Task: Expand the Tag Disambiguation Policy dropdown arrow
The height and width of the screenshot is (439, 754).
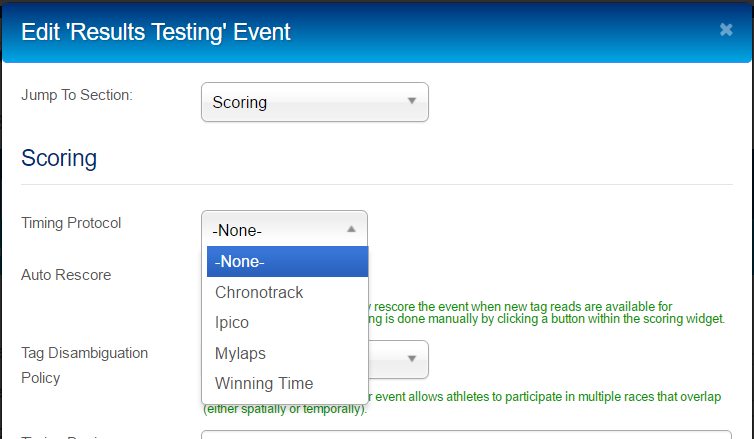Action: (x=412, y=359)
